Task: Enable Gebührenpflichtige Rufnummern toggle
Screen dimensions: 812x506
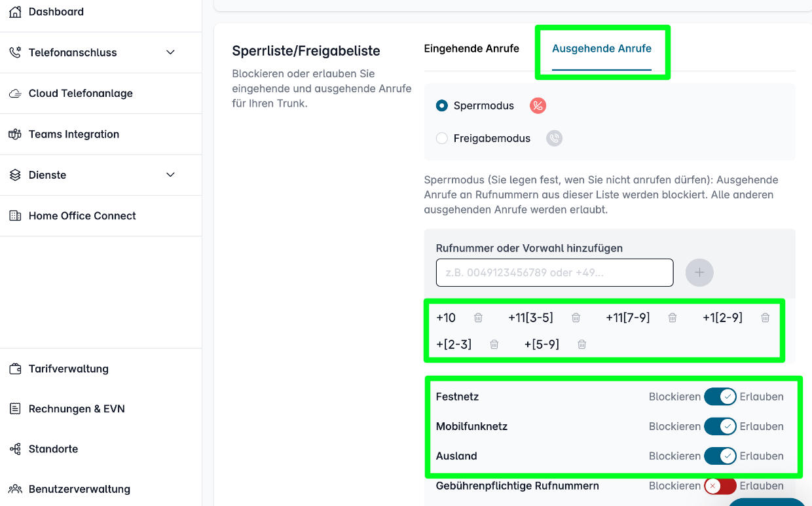Action: (x=720, y=486)
